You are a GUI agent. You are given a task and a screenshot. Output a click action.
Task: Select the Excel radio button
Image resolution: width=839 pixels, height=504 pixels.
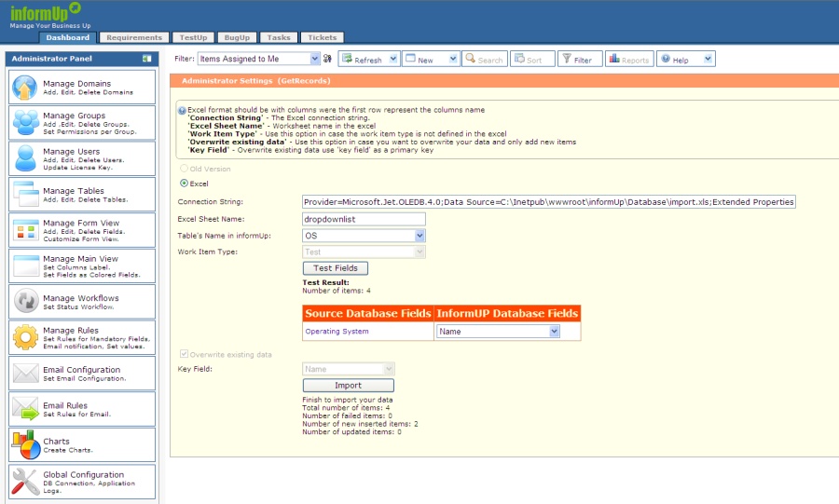click(184, 184)
